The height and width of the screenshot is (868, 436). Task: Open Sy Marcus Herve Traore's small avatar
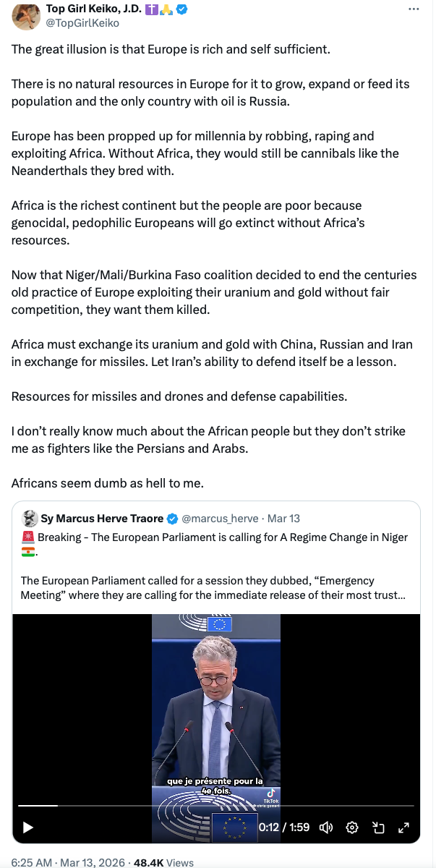(30, 518)
